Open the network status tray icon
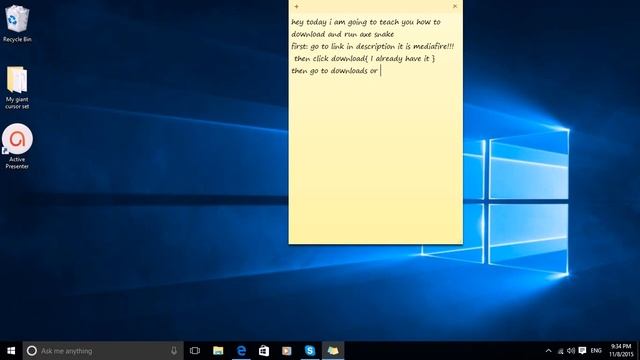640x360 pixels. (560, 351)
